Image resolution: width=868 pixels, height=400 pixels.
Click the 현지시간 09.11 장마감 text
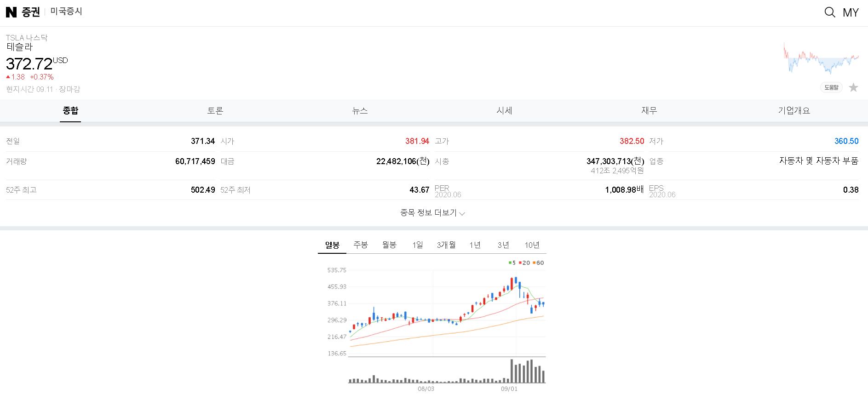pyautogui.click(x=43, y=89)
